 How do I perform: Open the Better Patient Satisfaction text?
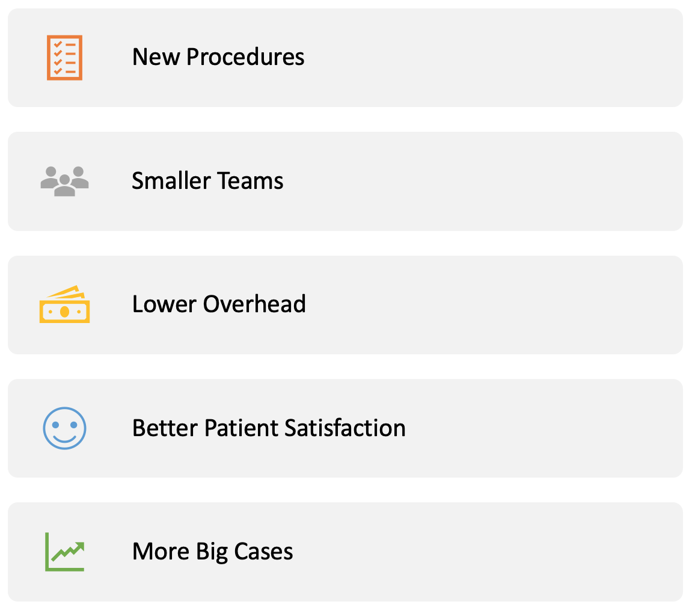tap(269, 428)
